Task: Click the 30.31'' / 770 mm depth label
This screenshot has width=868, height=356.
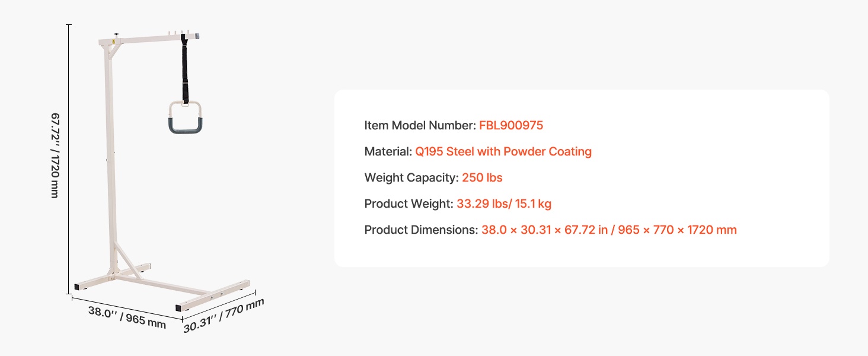Action: [224, 316]
